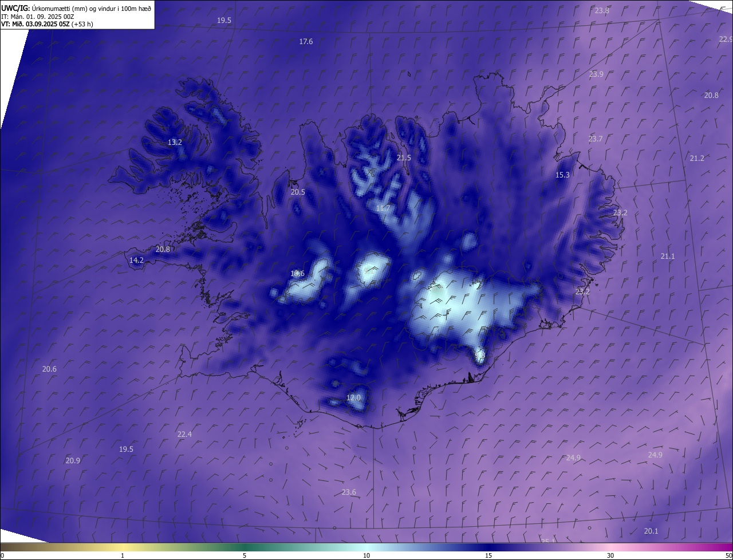
Task: Click the '5' tick on the color scale
Action: 245,556
